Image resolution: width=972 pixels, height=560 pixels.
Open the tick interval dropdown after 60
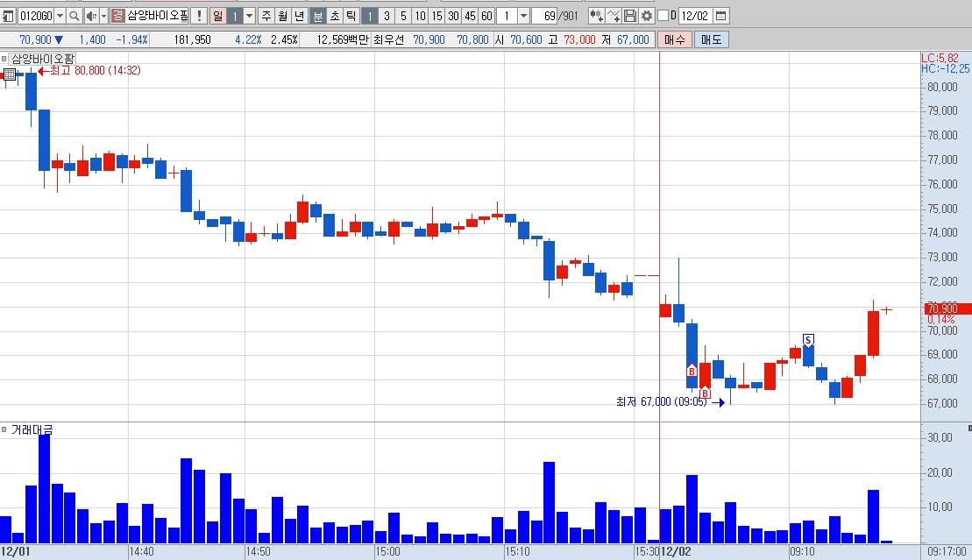(524, 16)
